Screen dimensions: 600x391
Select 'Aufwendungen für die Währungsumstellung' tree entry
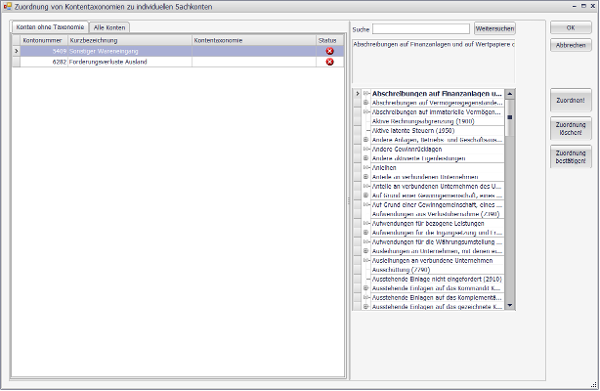point(437,242)
